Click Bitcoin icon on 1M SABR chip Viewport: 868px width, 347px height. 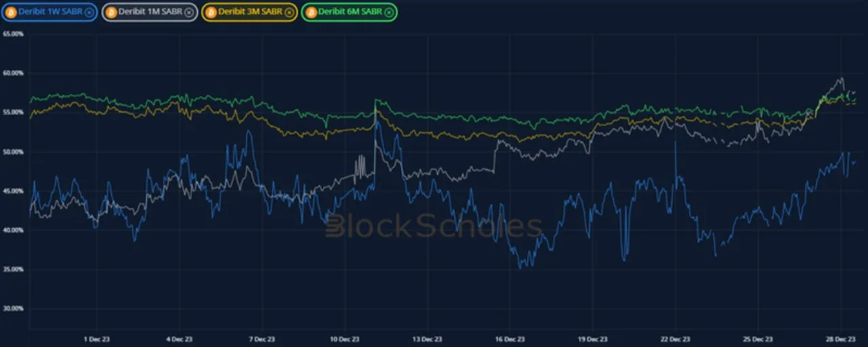coord(111,12)
